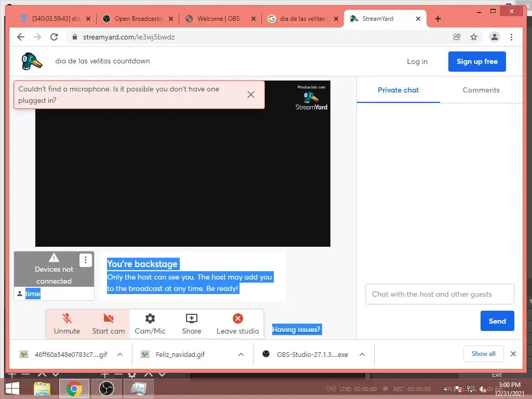Open Chrome profile avatar

pyautogui.click(x=495, y=37)
